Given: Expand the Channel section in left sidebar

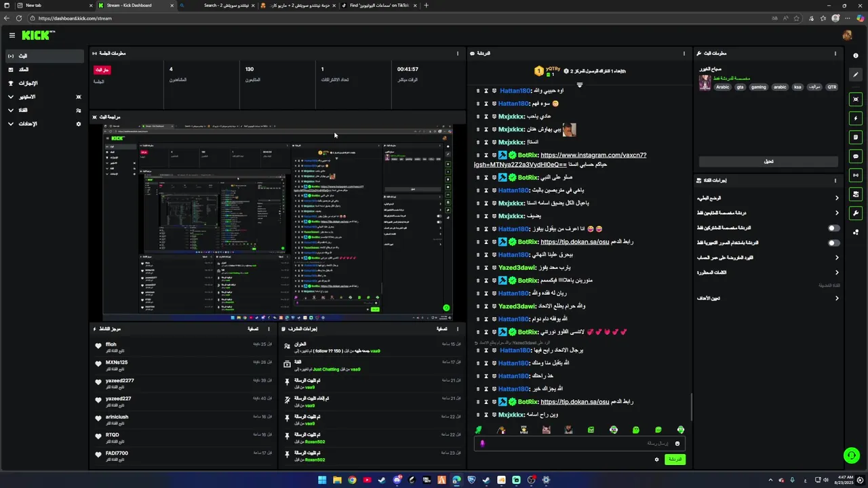Looking at the screenshot, I should 45,110.
